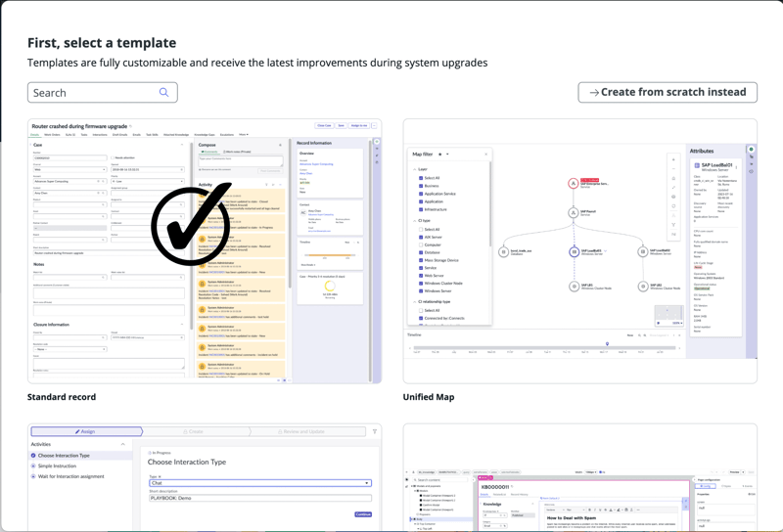783x532 pixels.
Task: Click the magnifier icon in Search box
Action: pos(163,92)
